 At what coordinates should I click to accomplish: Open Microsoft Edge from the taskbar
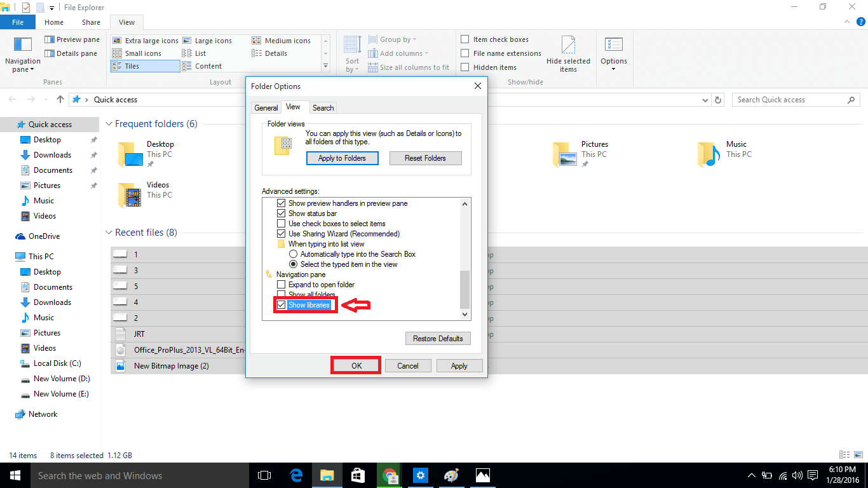(295, 475)
